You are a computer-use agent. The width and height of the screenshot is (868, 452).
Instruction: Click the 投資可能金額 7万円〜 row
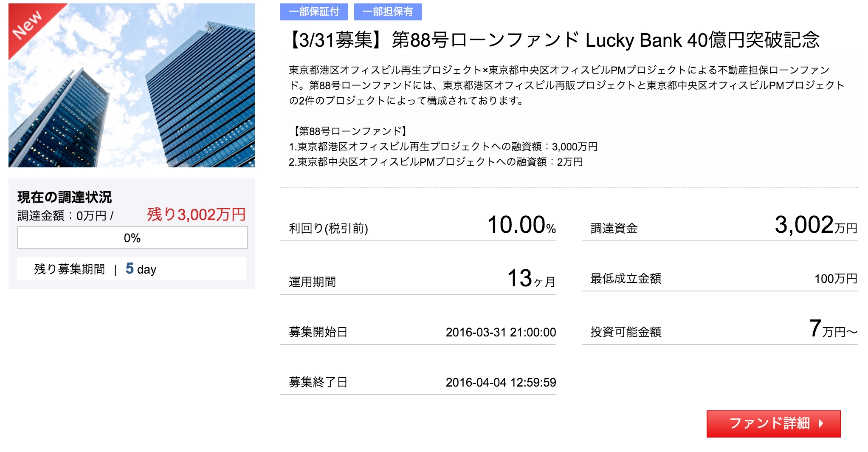[720, 329]
